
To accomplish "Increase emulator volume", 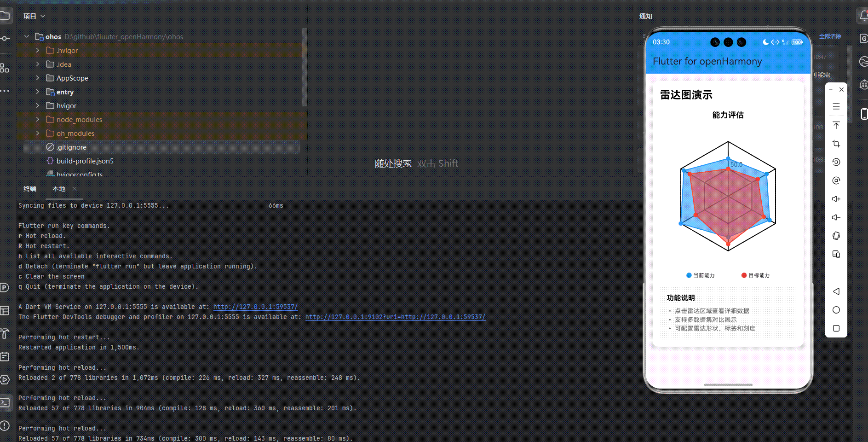I will point(836,199).
